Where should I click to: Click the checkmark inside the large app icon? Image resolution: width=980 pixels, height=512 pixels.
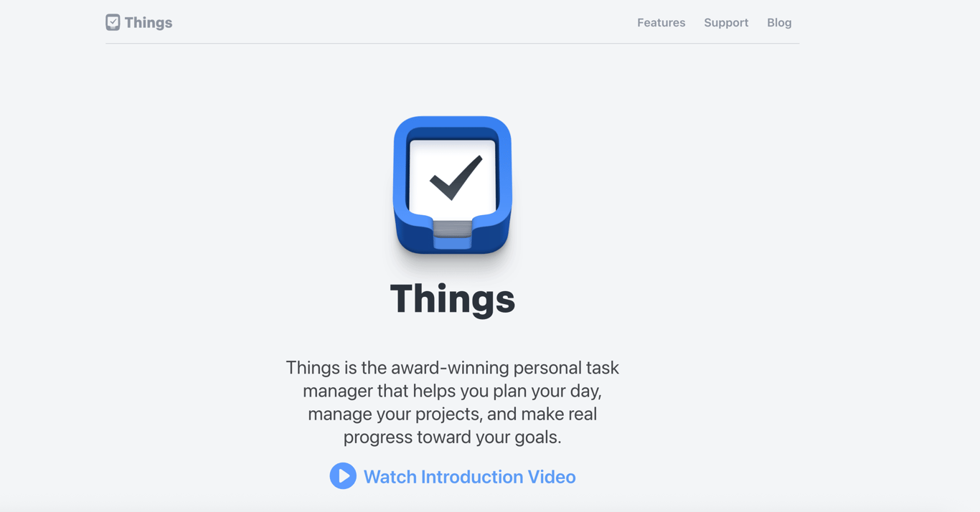point(456,178)
